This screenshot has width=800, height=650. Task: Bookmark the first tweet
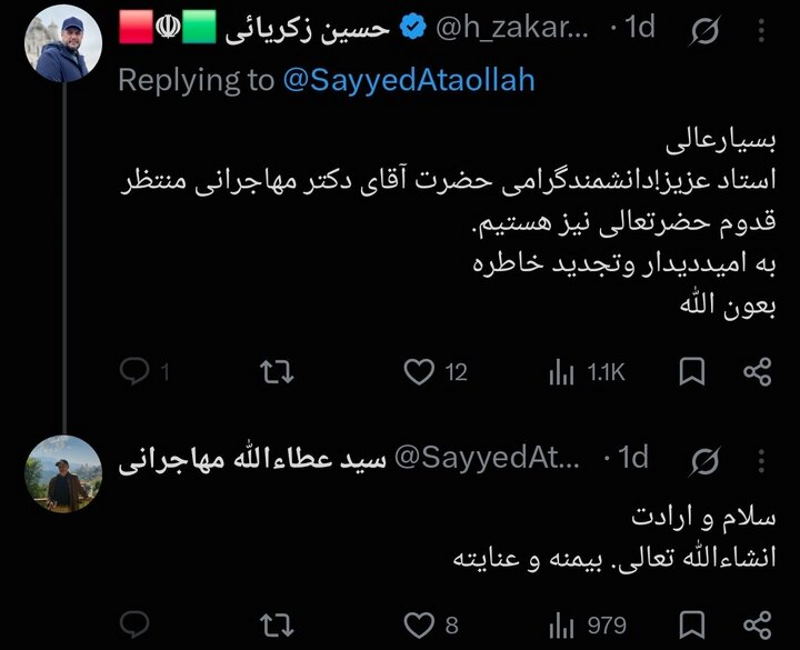coord(692,371)
